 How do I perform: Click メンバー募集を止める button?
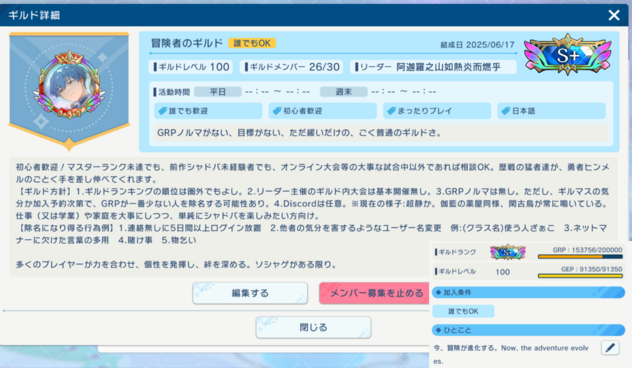click(x=375, y=293)
